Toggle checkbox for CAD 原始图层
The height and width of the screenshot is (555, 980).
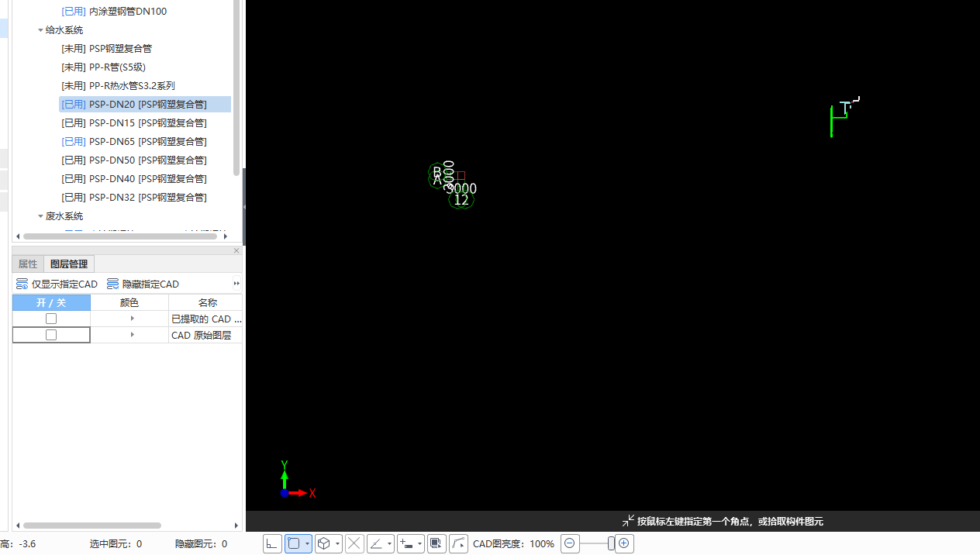51,335
